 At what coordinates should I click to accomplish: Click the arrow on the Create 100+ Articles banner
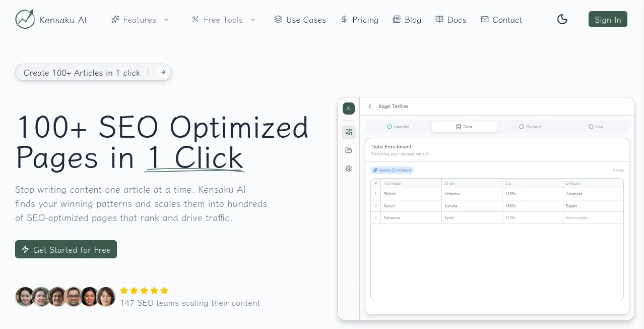[163, 72]
